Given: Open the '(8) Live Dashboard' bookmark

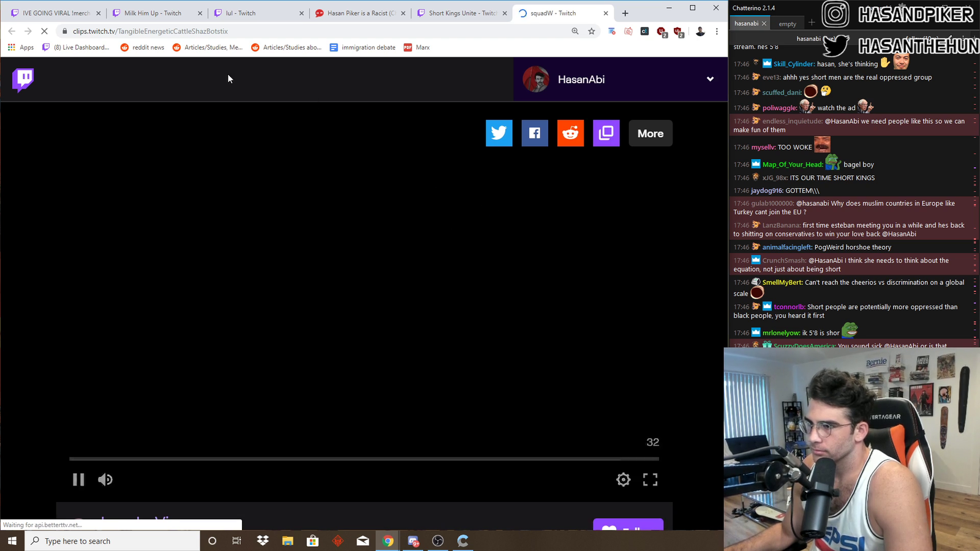Looking at the screenshot, I should 75,47.
